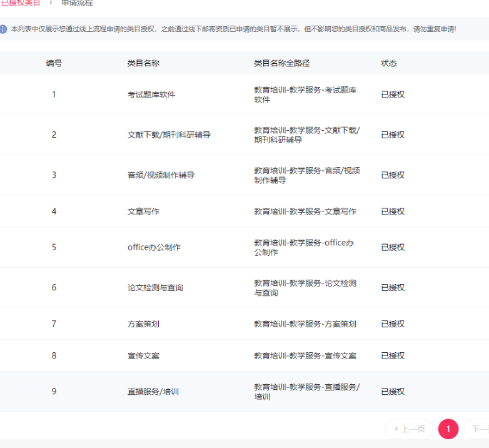Click the 状态 column header
Image resolution: width=489 pixels, height=448 pixels.
pyautogui.click(x=389, y=63)
